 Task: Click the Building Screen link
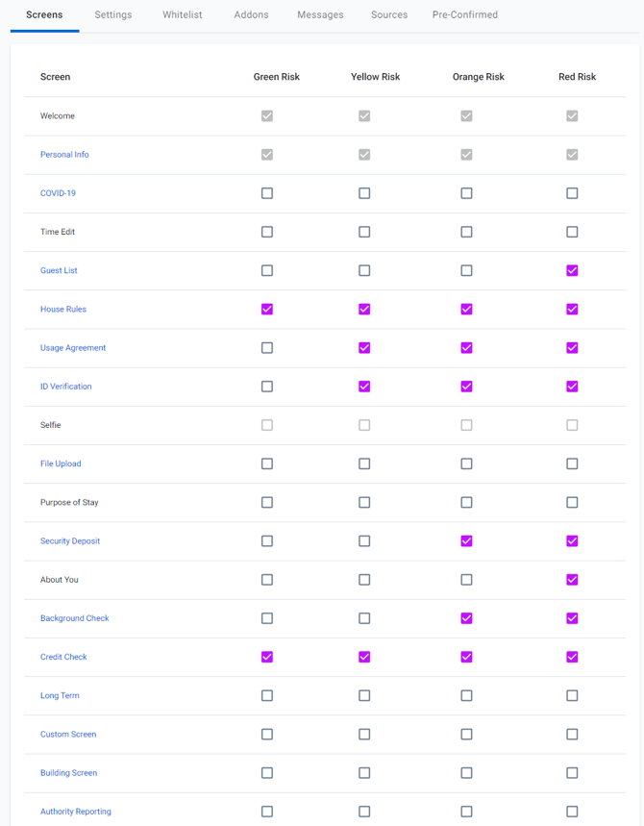click(68, 773)
